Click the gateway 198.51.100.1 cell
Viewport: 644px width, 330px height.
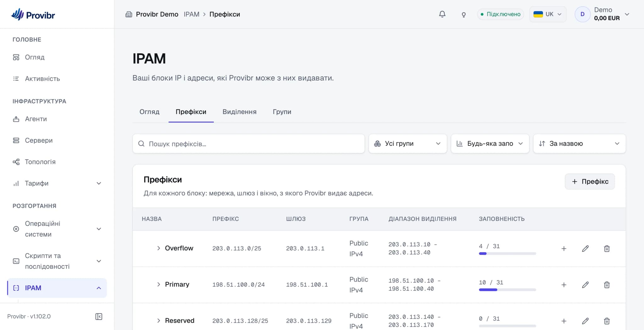click(307, 285)
